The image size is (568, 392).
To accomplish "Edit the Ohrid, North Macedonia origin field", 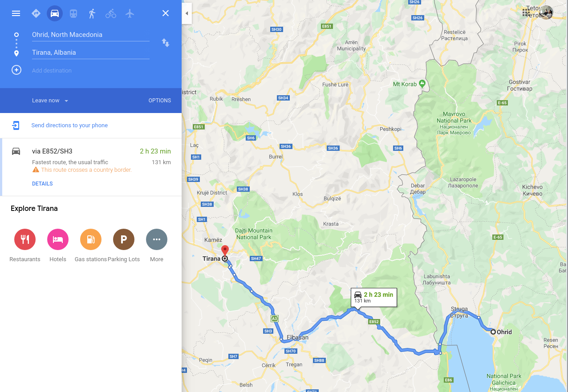I will 90,35.
